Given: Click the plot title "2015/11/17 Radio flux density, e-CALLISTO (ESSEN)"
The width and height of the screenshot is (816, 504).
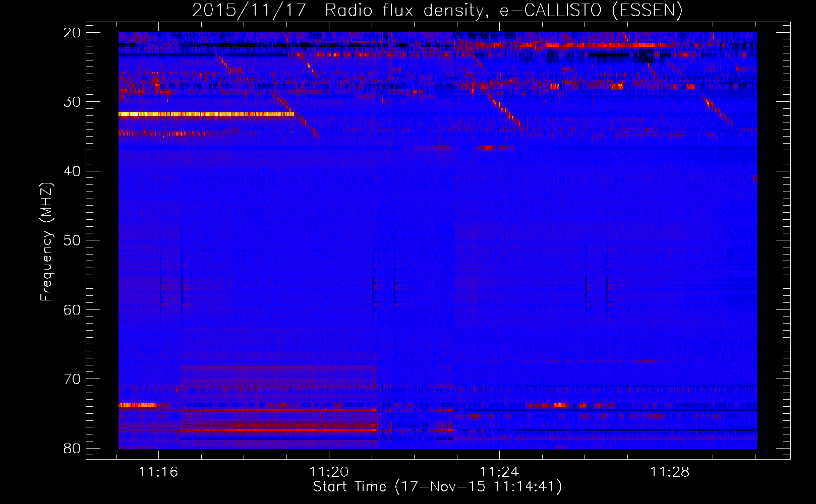Looking at the screenshot, I should [437, 10].
